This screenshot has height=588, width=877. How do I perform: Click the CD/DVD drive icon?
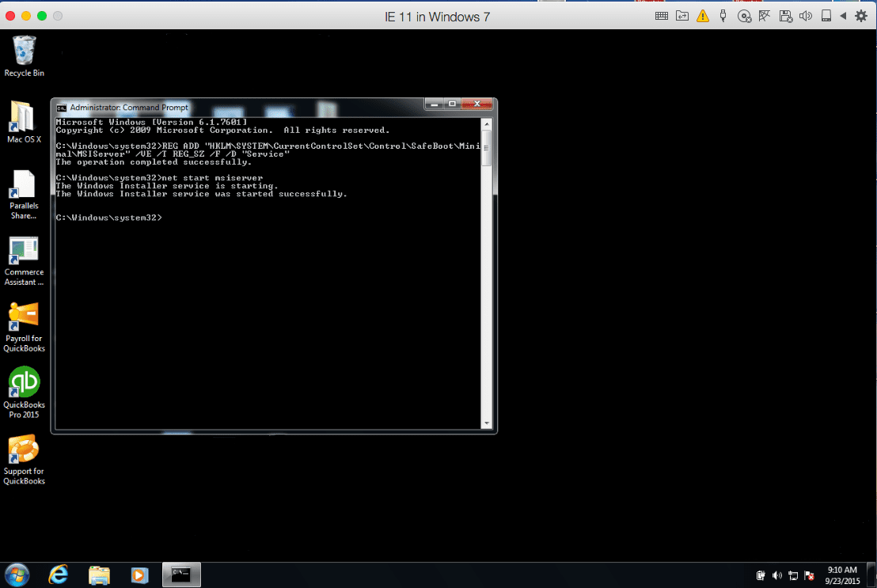point(744,16)
